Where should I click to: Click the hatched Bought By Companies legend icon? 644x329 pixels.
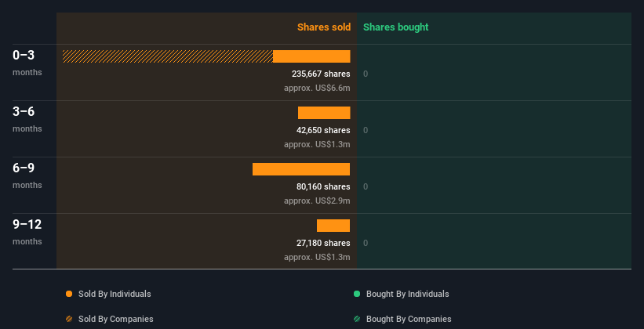[x=357, y=319]
